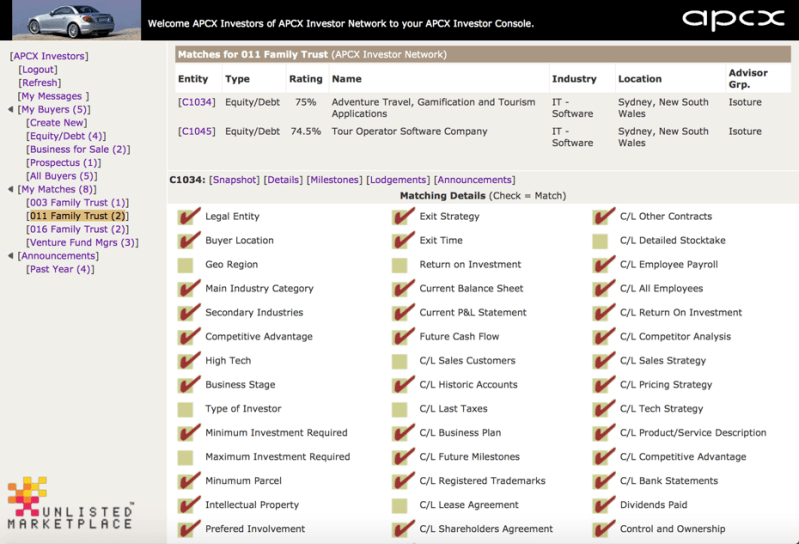The image size is (799, 544).
Task: Collapse the My Buyers (5) tree arrow
Action: (11, 109)
